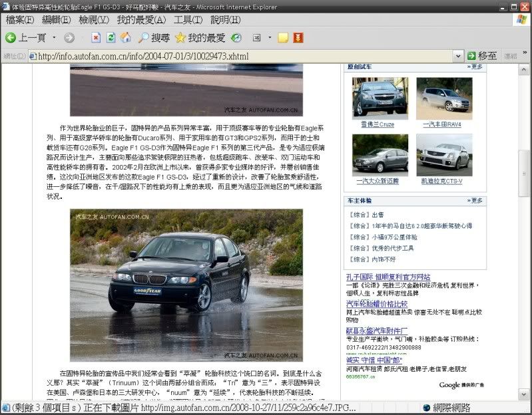Open the 工具(T) menu
This screenshot has height=415, width=532.
pyautogui.click(x=188, y=20)
